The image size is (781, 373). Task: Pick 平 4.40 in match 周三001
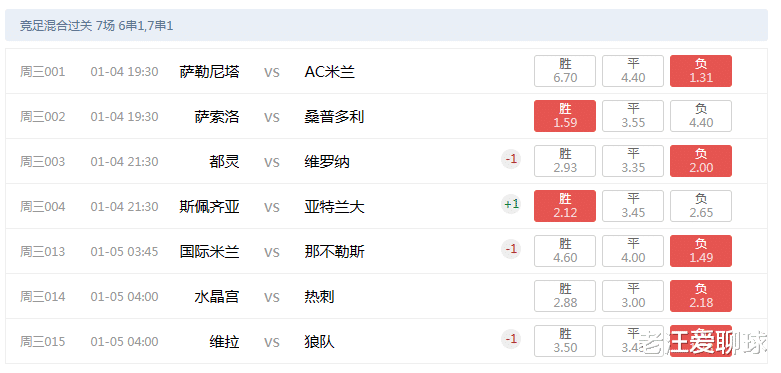[x=633, y=71]
